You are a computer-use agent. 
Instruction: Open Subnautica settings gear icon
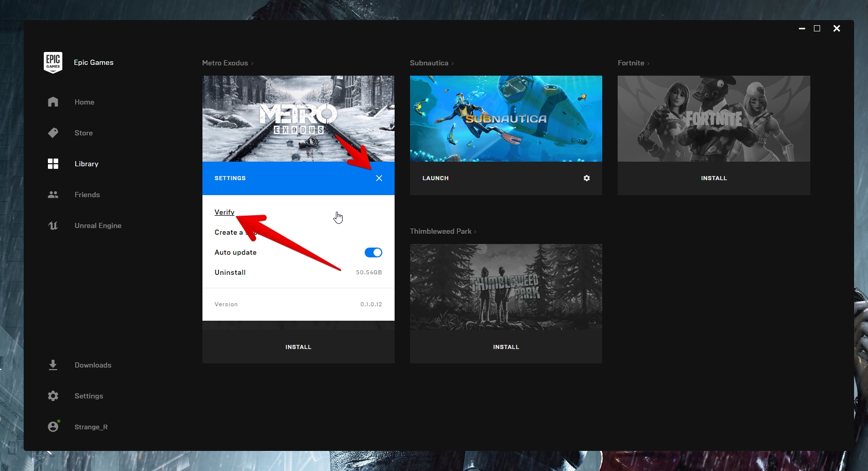587,178
